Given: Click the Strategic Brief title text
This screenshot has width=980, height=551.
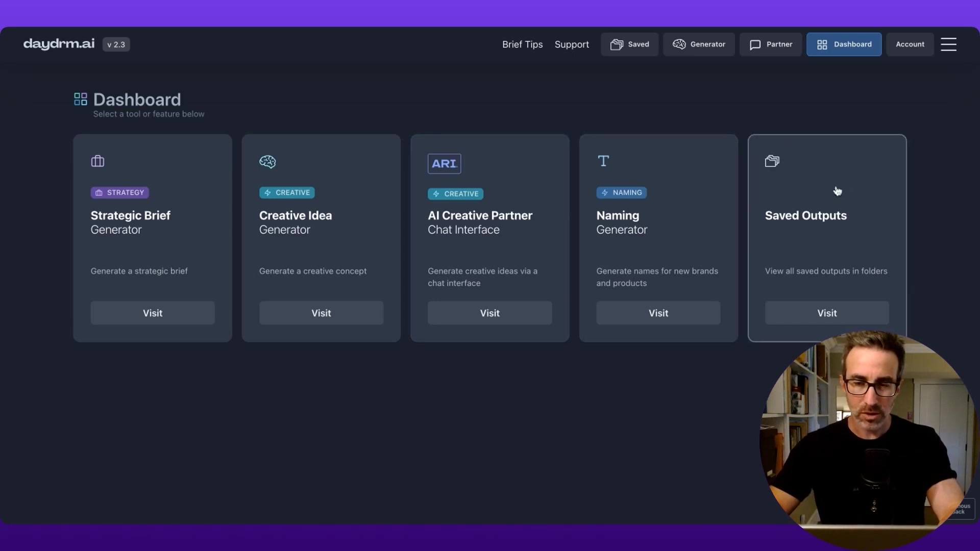Looking at the screenshot, I should tap(131, 215).
